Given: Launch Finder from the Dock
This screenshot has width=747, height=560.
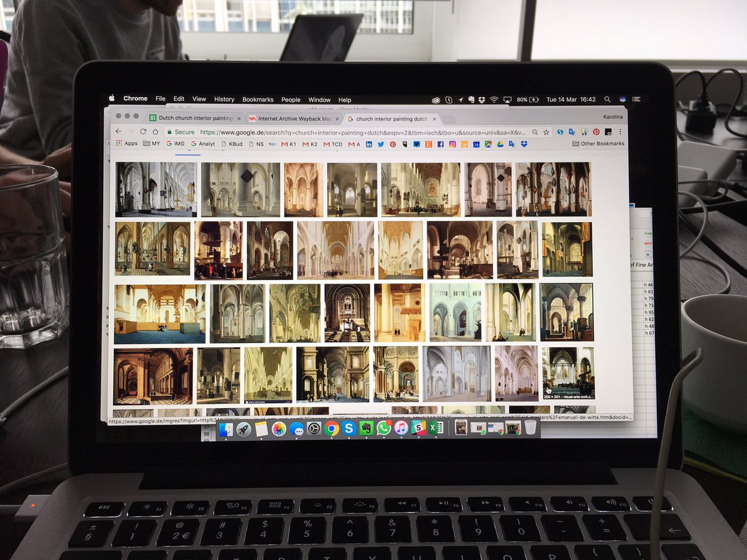Looking at the screenshot, I should [226, 429].
